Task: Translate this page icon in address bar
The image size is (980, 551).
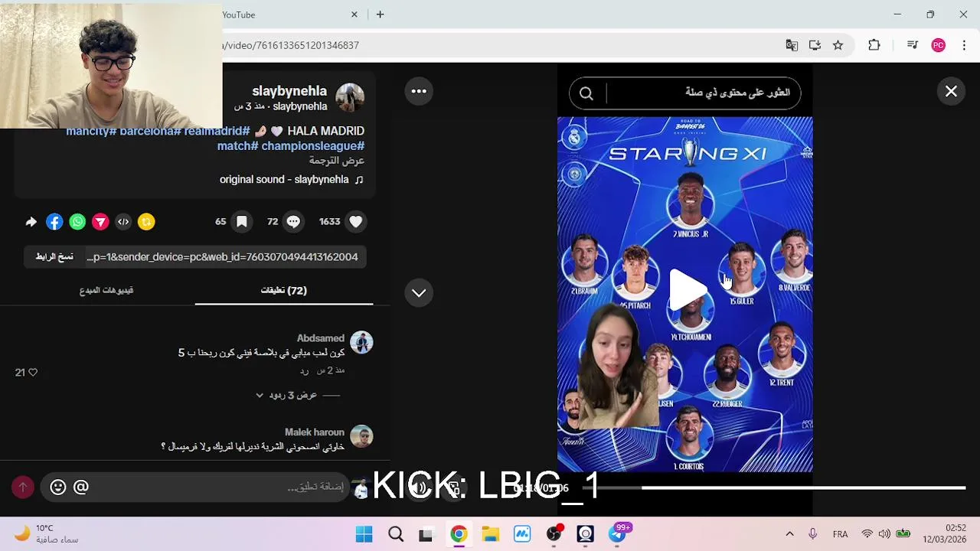Action: 792,45
